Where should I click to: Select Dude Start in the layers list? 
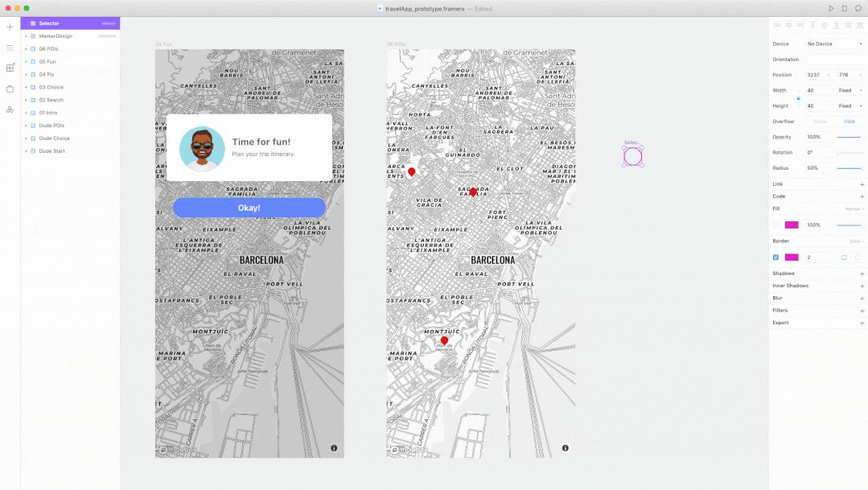coord(55,150)
